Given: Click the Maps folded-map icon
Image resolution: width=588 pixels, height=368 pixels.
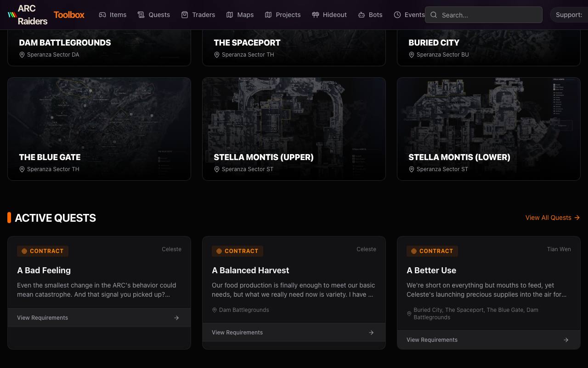Looking at the screenshot, I should pos(230,15).
